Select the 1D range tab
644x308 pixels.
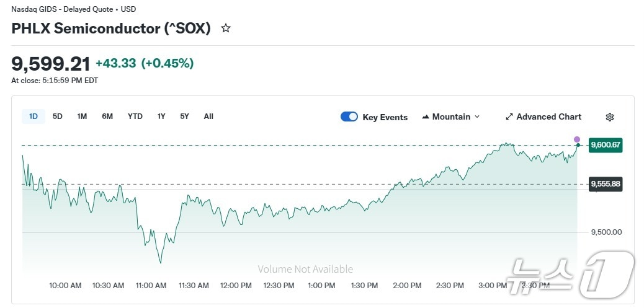pyautogui.click(x=34, y=116)
